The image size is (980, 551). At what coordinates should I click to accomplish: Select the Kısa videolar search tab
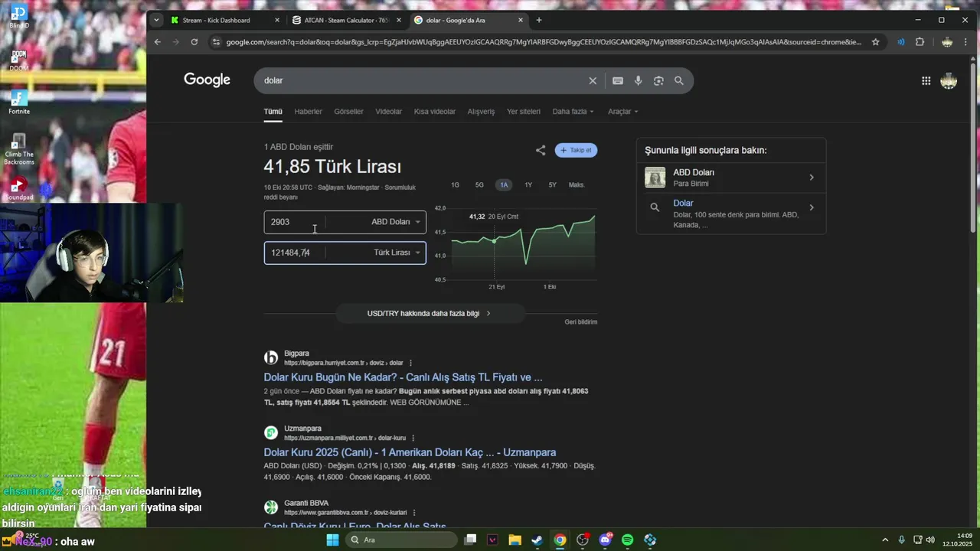pos(435,112)
